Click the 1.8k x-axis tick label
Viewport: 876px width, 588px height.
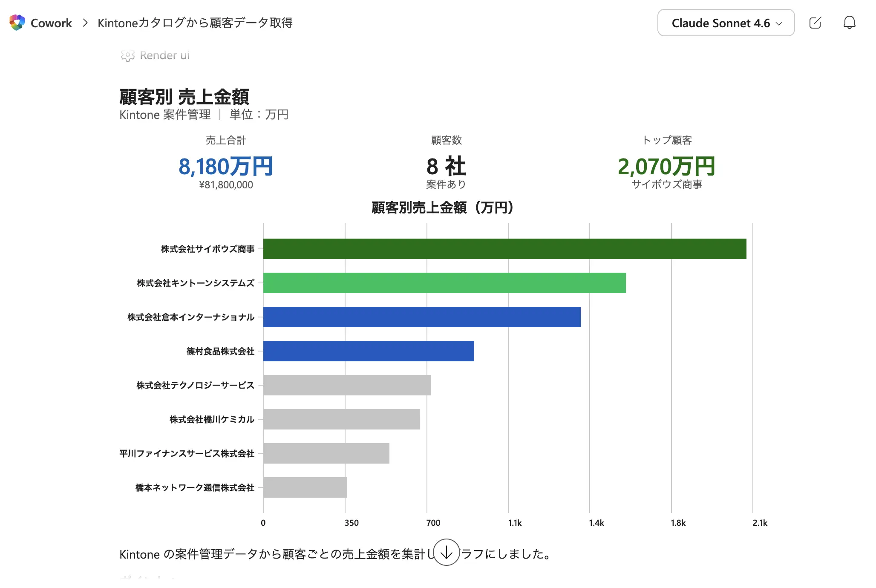point(678,523)
